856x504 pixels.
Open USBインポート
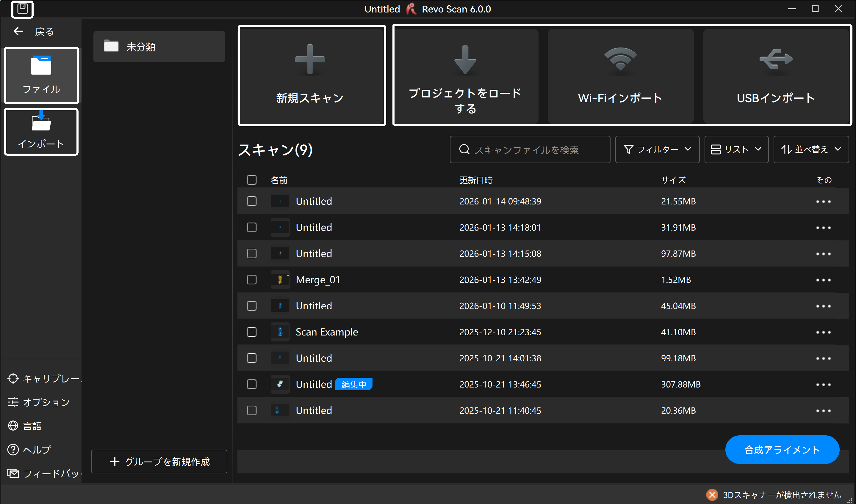(x=775, y=75)
